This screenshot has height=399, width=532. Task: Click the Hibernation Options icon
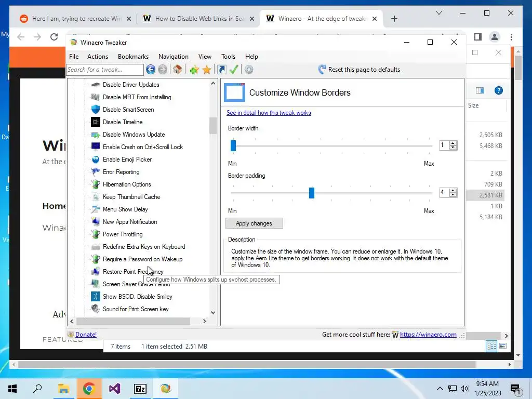tap(96, 184)
